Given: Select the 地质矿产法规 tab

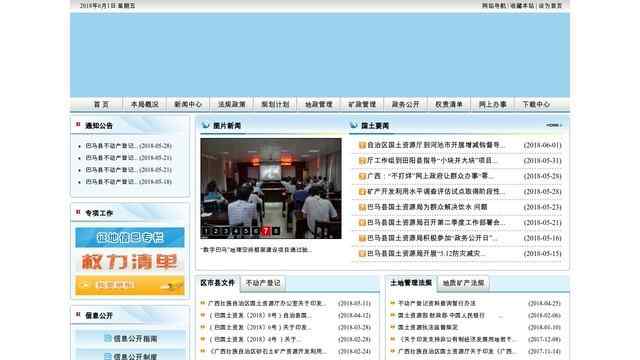Looking at the screenshot, I should pos(463,283).
